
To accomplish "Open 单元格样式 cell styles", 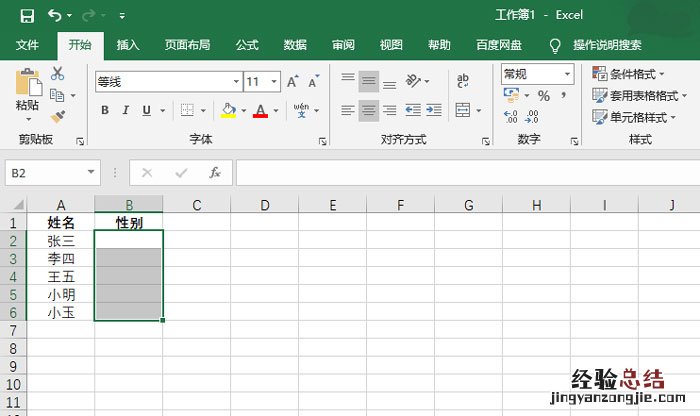I will 634,117.
